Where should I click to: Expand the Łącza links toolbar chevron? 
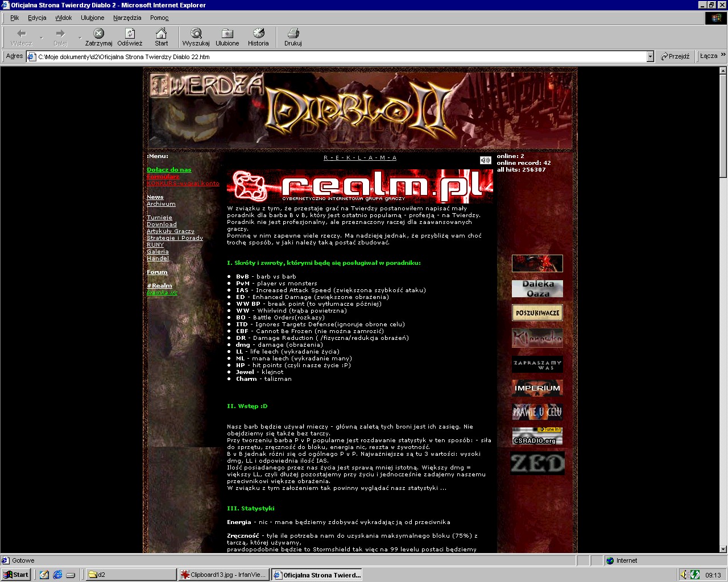point(723,55)
